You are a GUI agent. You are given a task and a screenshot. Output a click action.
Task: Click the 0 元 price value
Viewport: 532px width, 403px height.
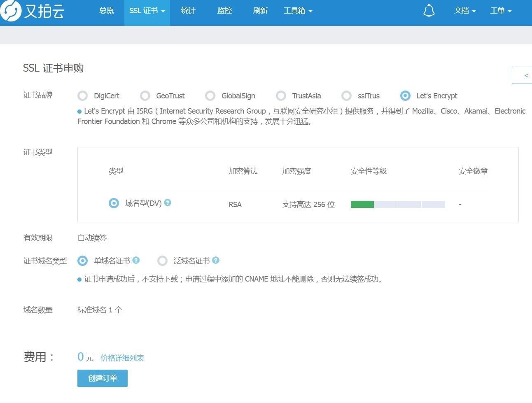86,357
